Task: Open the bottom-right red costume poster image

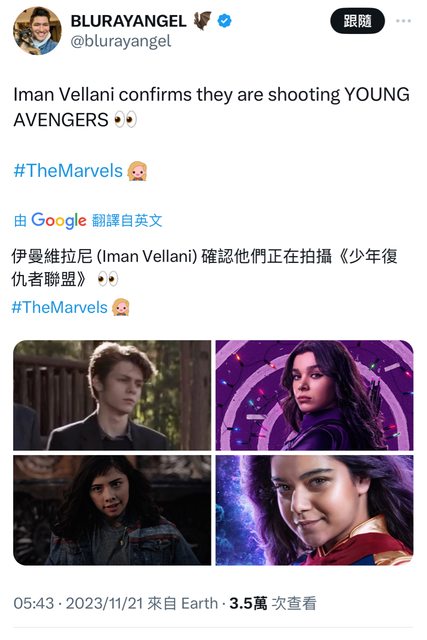Action: click(314, 510)
